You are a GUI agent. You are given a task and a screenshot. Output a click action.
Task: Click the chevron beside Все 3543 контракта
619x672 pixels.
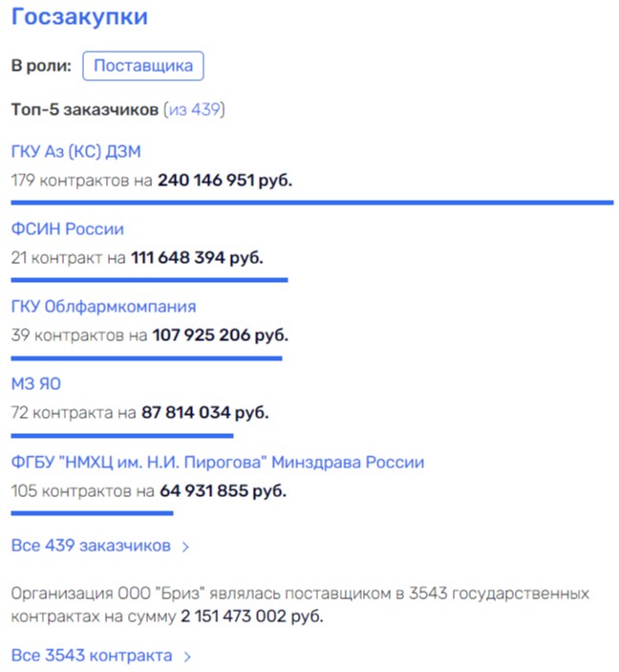point(187,657)
